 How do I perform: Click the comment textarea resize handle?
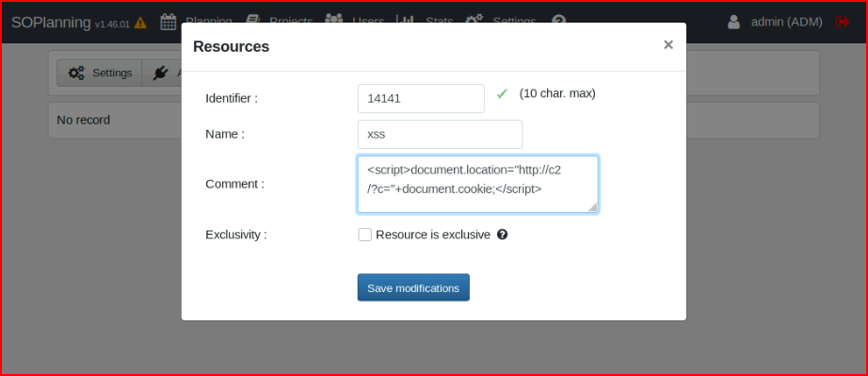592,207
